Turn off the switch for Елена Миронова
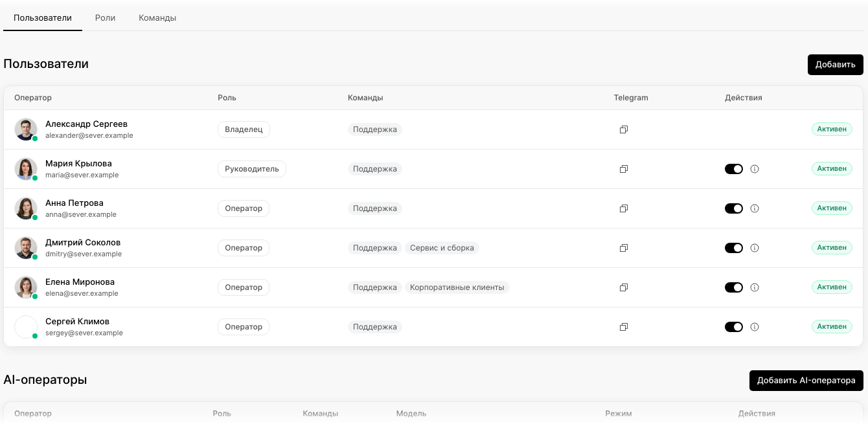Screen dimensions: 868x424 click(734, 287)
